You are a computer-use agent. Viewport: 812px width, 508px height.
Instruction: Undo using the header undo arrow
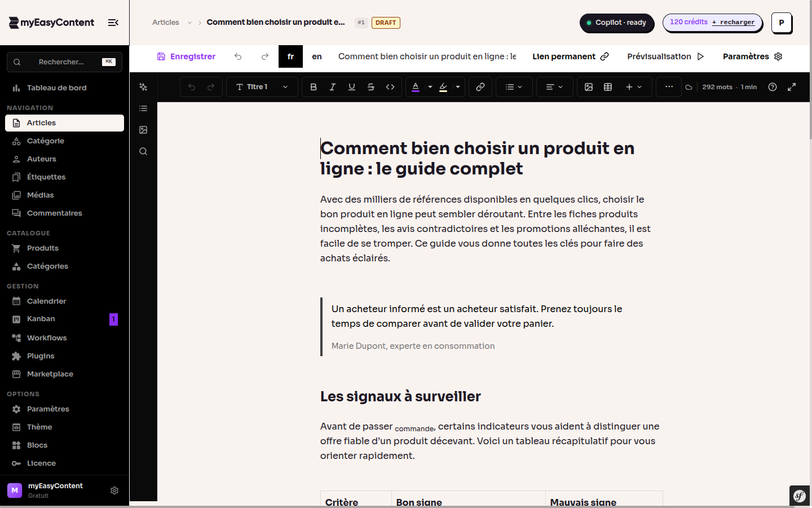coord(238,56)
